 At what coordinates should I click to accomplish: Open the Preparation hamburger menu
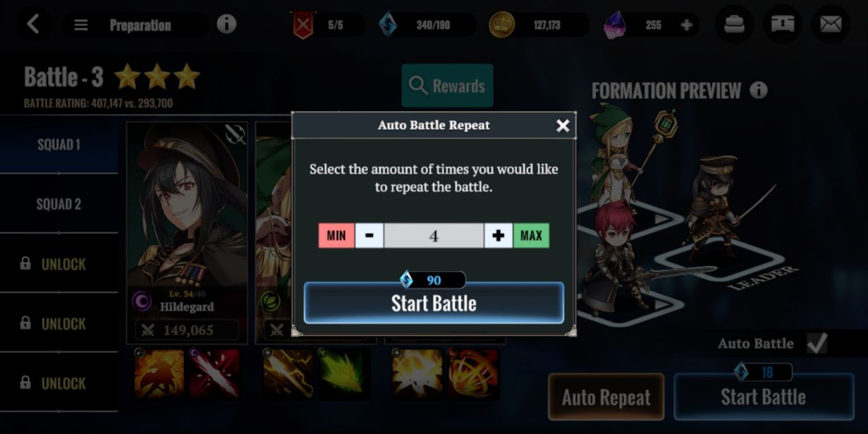81,25
